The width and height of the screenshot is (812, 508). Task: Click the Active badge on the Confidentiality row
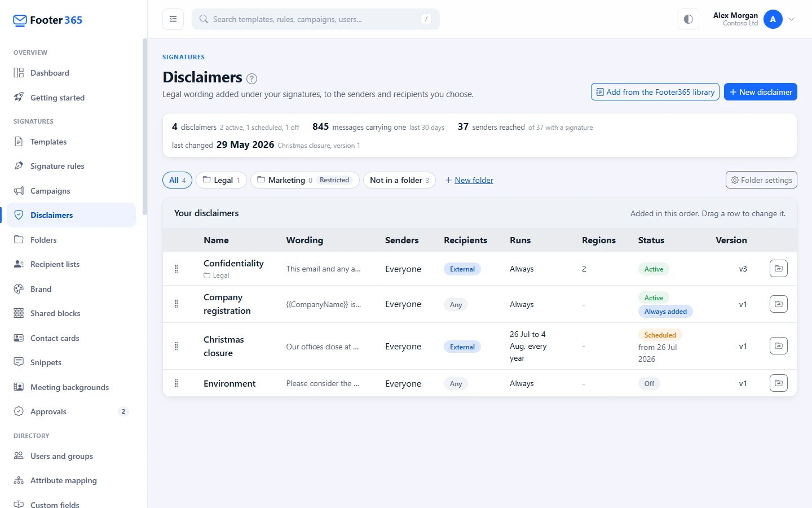coord(654,269)
